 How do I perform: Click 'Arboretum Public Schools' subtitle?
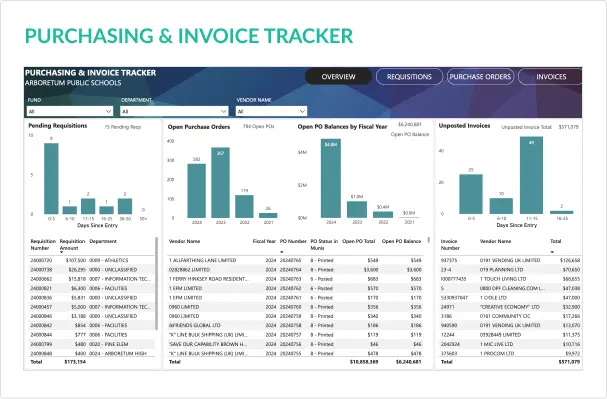coord(73,83)
